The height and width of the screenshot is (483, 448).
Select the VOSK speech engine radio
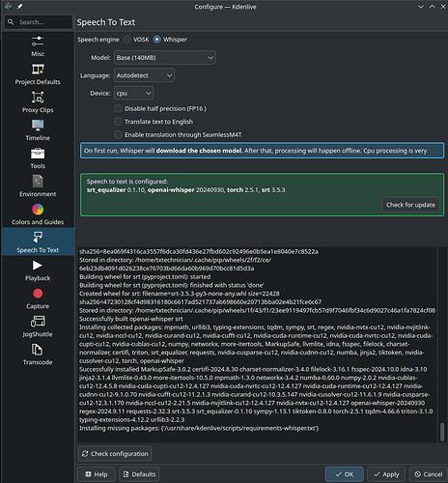(127, 40)
